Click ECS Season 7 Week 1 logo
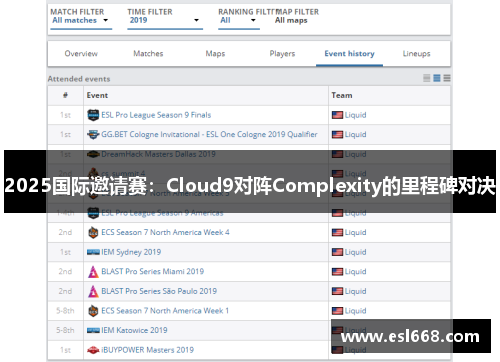 click(93, 311)
